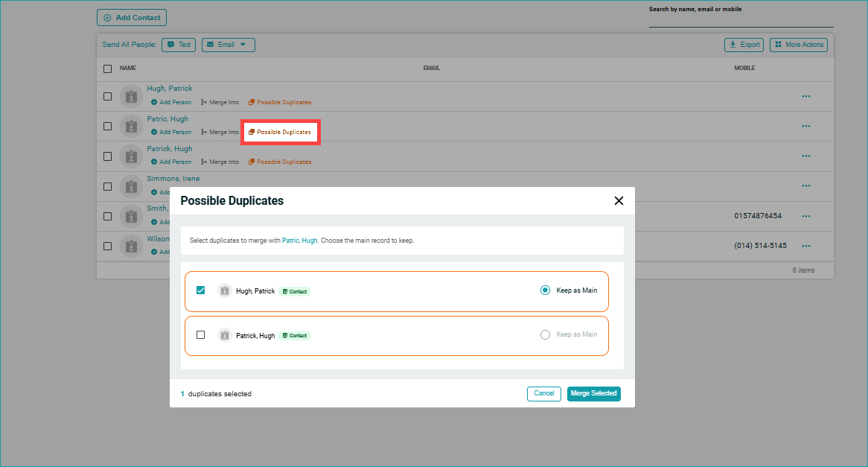Click Possible Duplicates icon on Patrick, Hugh row
The width and height of the screenshot is (868, 467).
coord(252,162)
